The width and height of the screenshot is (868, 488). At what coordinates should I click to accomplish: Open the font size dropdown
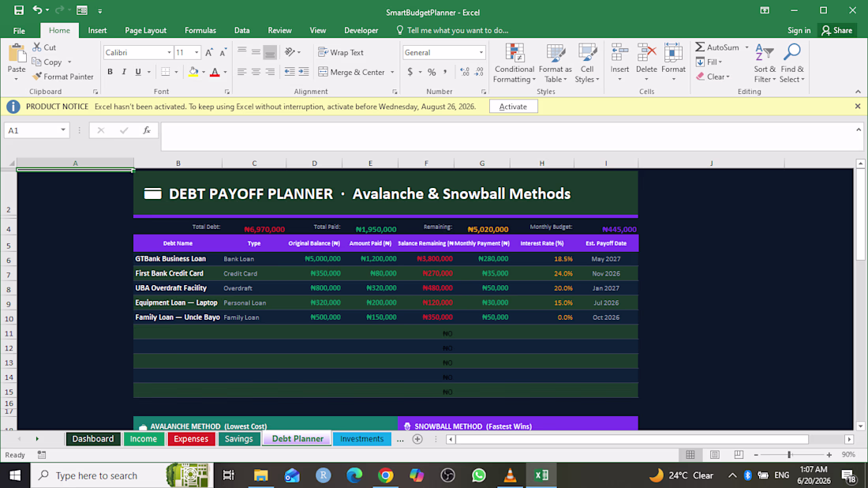coord(196,53)
